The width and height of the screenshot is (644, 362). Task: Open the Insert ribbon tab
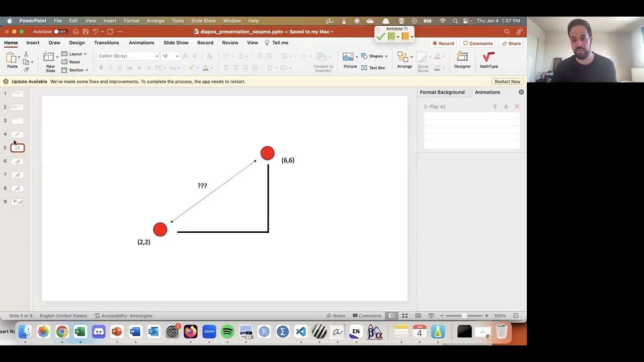(33, 43)
